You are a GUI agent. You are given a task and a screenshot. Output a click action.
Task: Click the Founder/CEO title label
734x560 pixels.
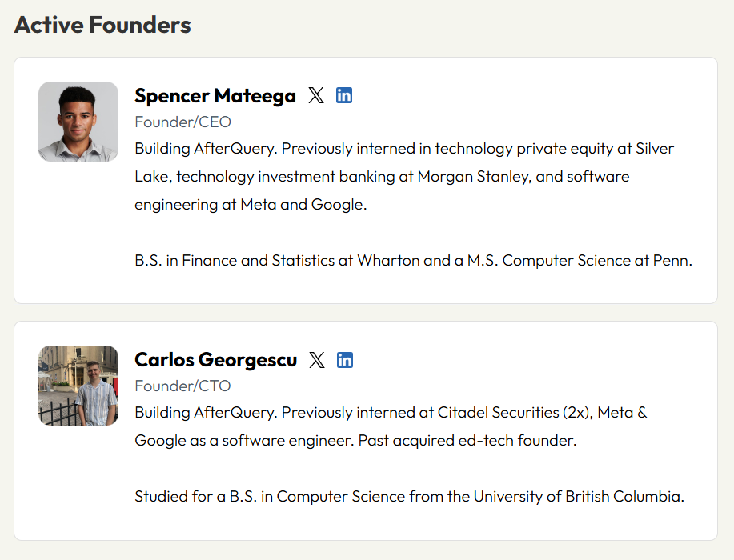(x=183, y=122)
